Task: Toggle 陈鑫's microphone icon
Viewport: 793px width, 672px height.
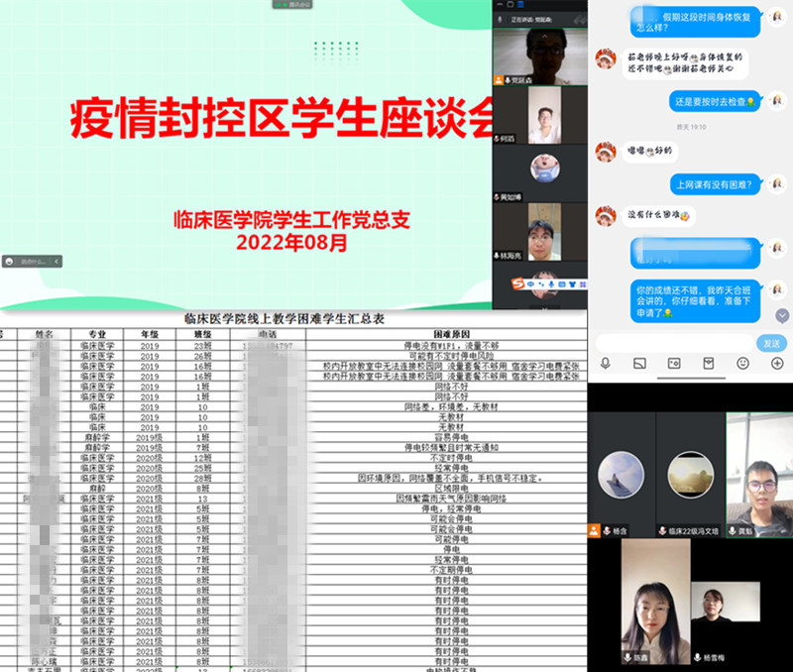Action: (626, 657)
